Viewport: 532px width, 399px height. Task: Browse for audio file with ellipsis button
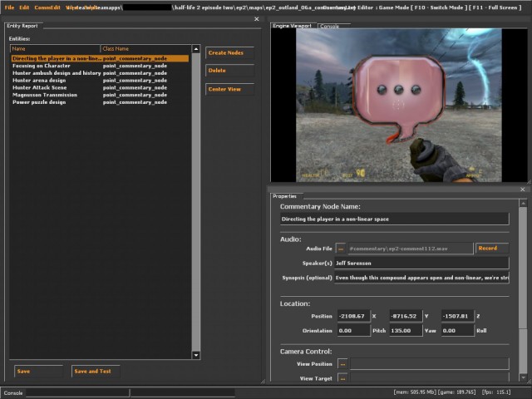click(341, 249)
